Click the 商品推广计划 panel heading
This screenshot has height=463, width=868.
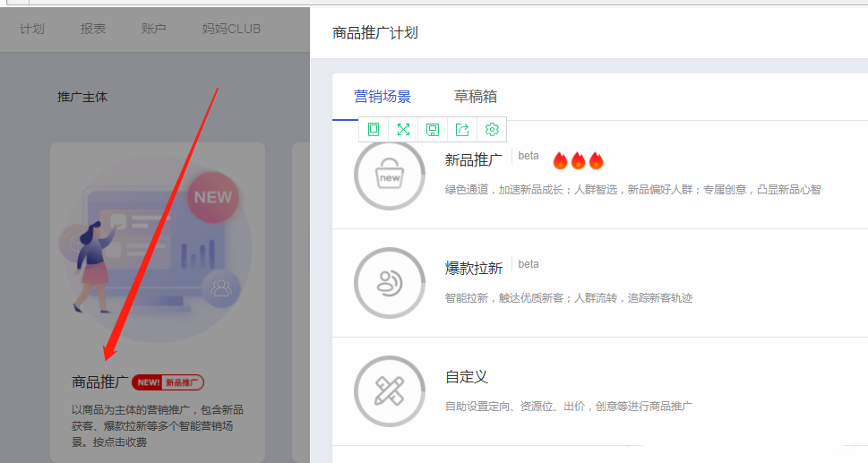pos(374,33)
